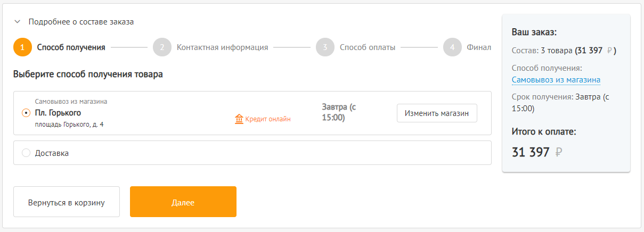Click the total price 31 397 ₽
This screenshot has width=644, height=232.
tap(537, 152)
